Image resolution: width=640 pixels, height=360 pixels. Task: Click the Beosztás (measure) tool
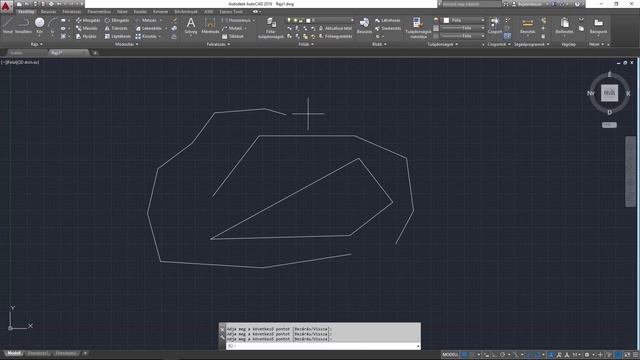(527, 25)
